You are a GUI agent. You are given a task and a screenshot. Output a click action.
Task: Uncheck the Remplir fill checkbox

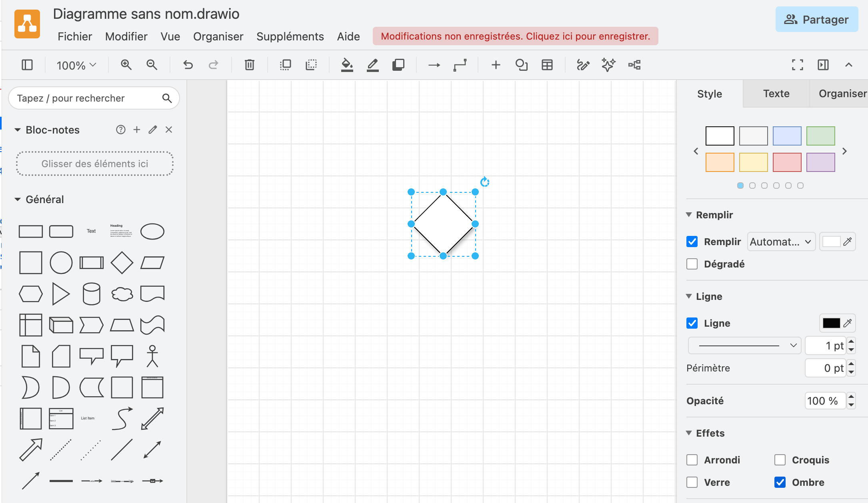[x=692, y=242]
